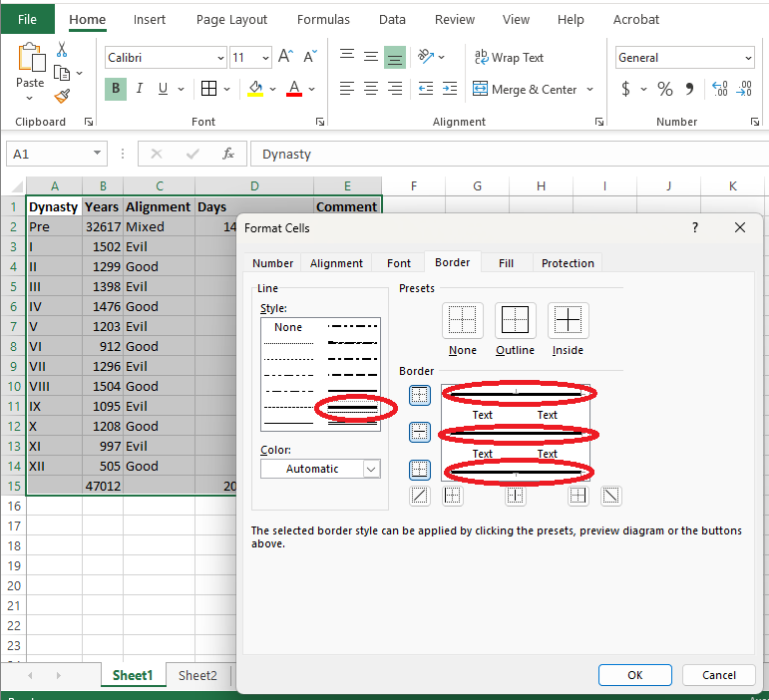Toggle the right border button
Image resolution: width=769 pixels, height=700 pixels.
(578, 496)
